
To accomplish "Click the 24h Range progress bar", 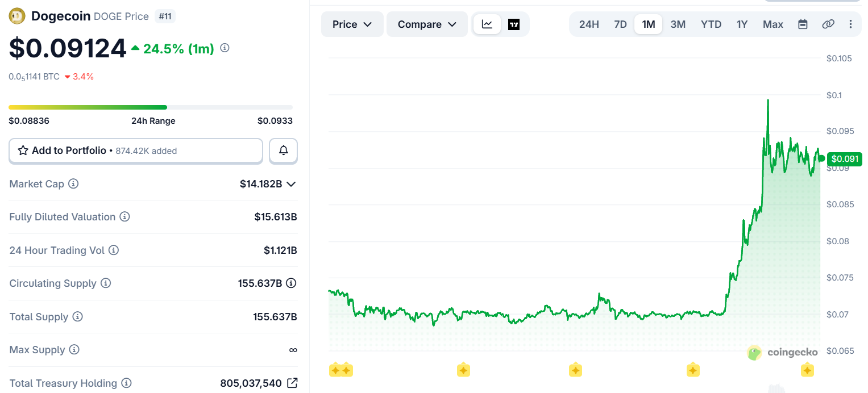I will pyautogui.click(x=151, y=107).
